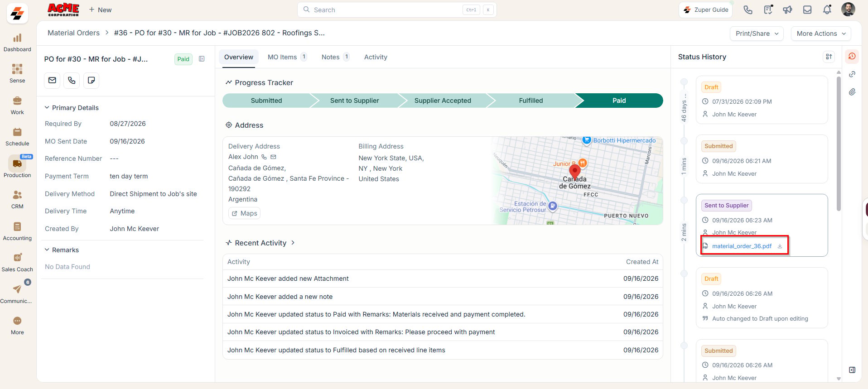Image resolution: width=868 pixels, height=389 pixels.
Task: Expand Recent Activity with the chevron
Action: click(293, 243)
